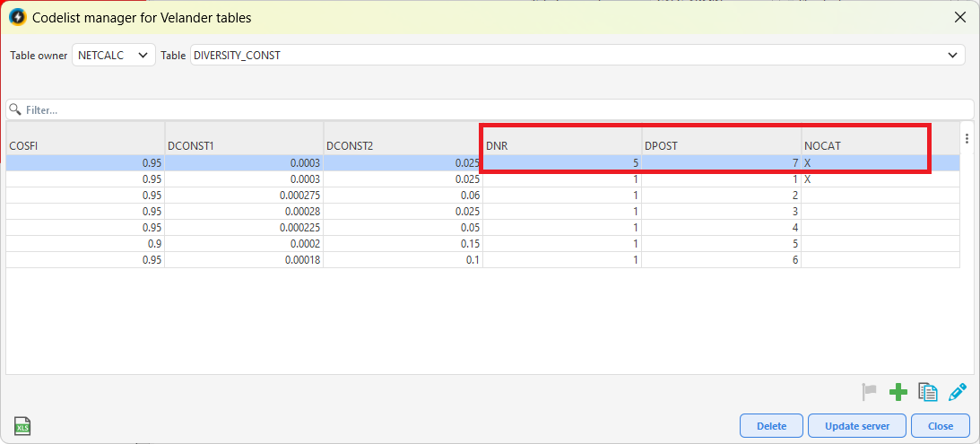Export table using the XLS icon

click(x=22, y=426)
